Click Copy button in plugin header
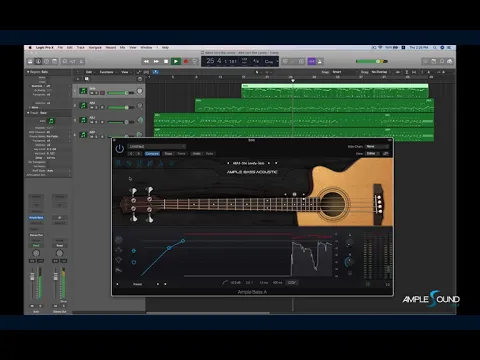480x360 pixels. click(169, 154)
